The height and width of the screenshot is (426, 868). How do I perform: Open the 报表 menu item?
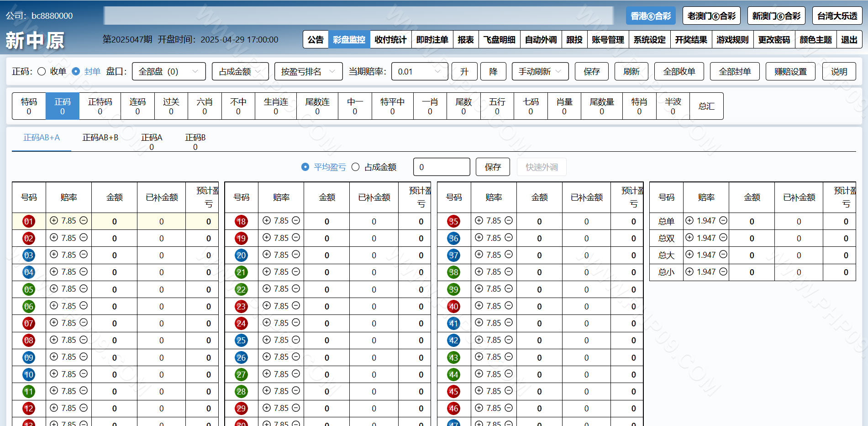point(466,40)
